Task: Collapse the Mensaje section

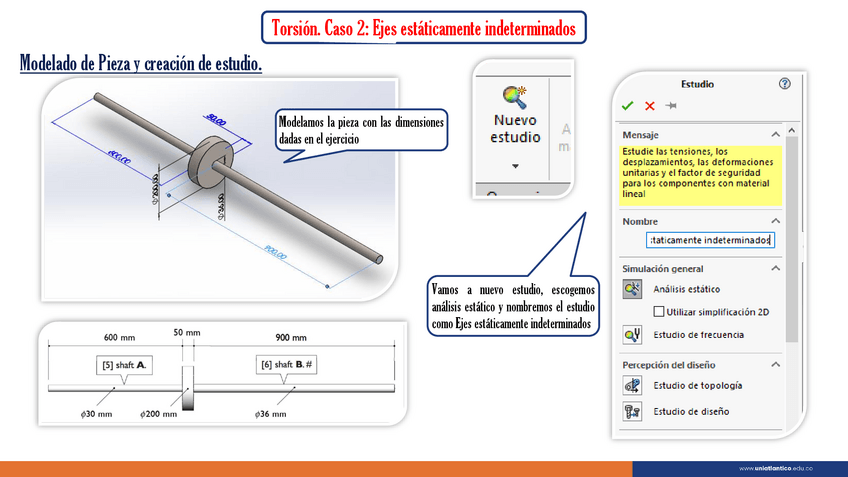Action: (776, 134)
